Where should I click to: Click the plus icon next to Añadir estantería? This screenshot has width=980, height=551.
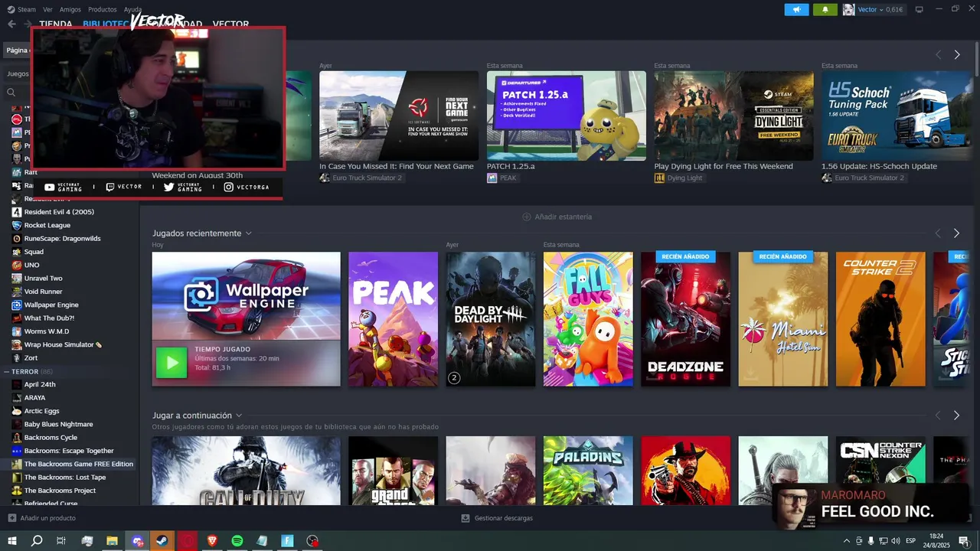click(x=526, y=217)
